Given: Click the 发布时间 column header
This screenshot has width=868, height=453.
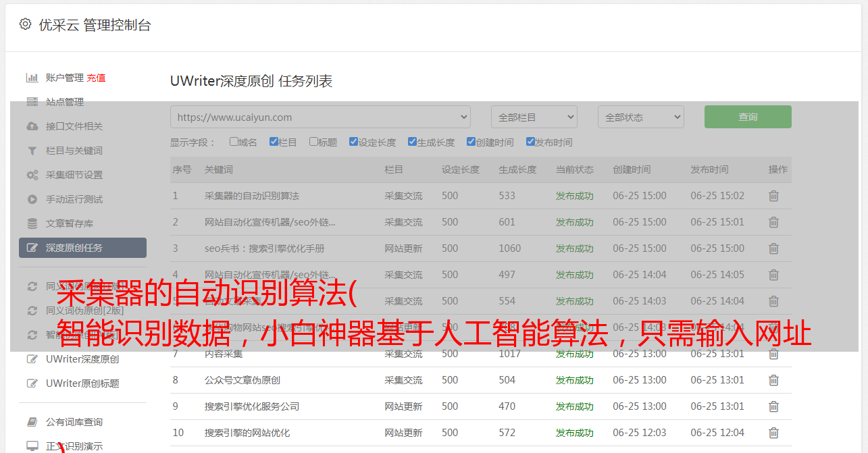Looking at the screenshot, I should point(709,169).
